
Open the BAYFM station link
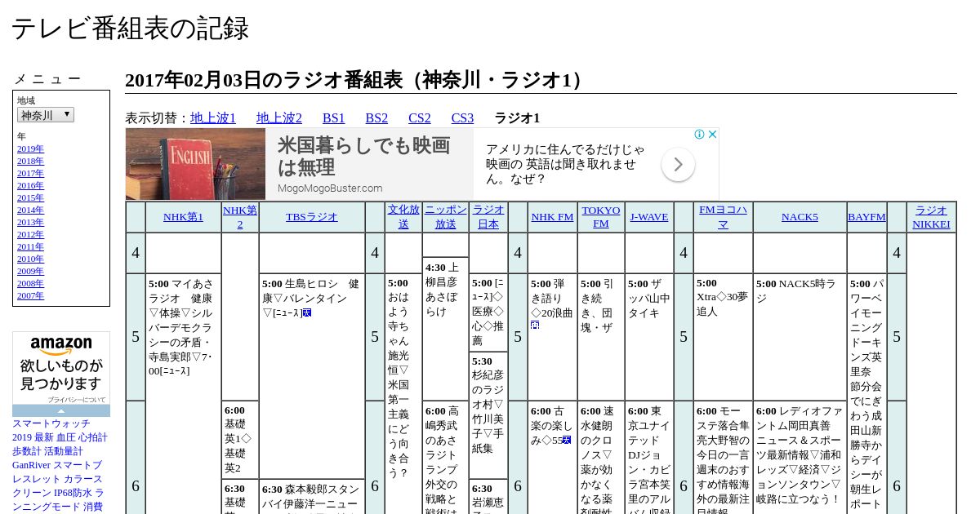[x=866, y=217]
